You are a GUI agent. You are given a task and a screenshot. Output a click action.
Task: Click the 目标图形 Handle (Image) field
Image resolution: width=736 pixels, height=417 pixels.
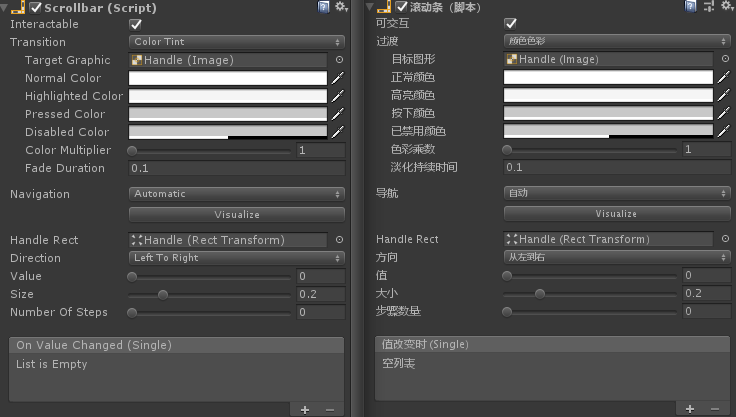coord(608,59)
